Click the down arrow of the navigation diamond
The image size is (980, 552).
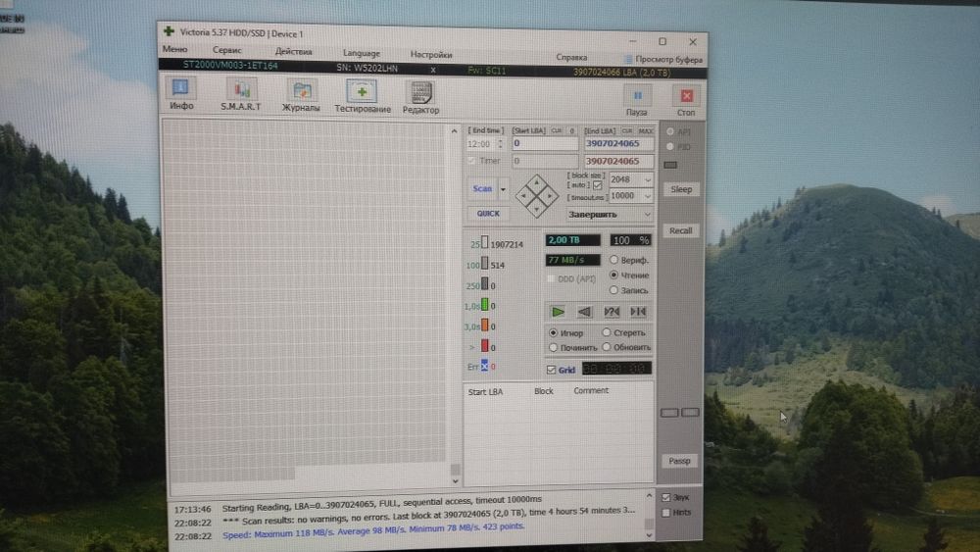pyautogui.click(x=536, y=209)
